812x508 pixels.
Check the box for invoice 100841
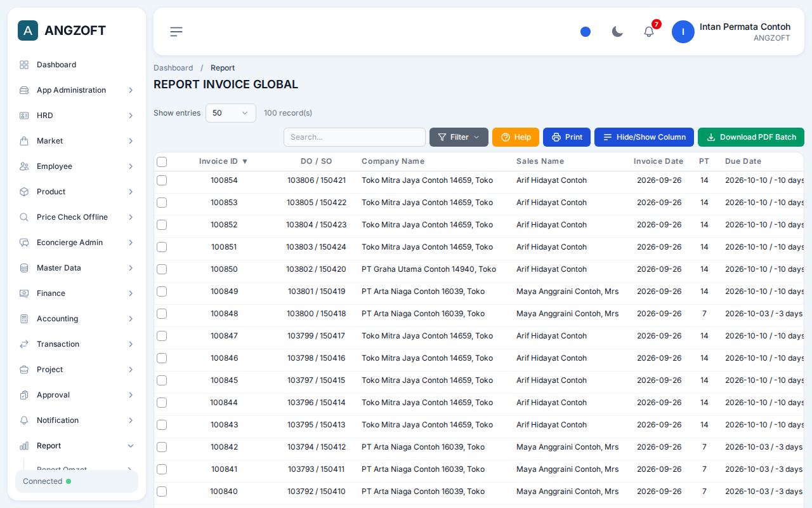162,469
